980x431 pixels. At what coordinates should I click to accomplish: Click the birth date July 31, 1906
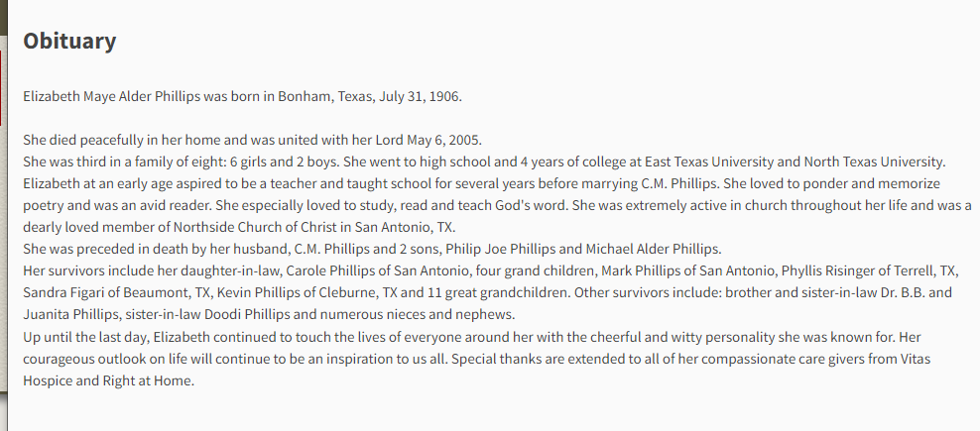420,96
